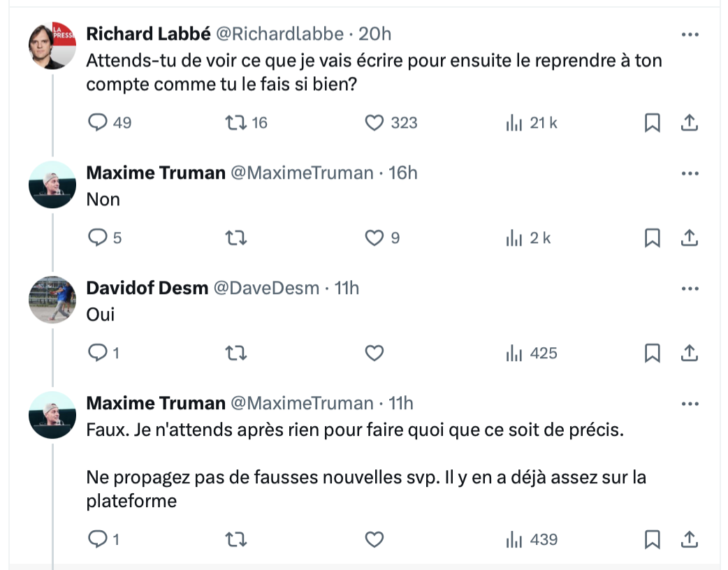Reply to Maxime Truman's 'Non' tweet

pos(105,238)
